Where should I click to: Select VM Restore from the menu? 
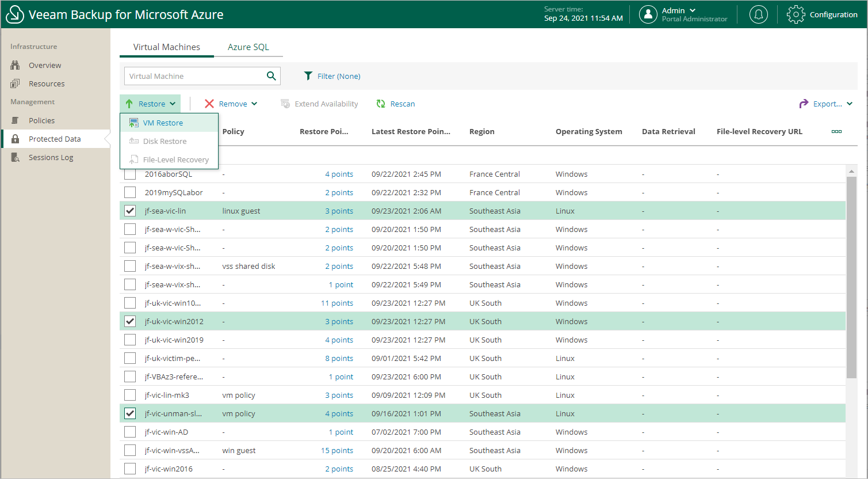point(169,123)
